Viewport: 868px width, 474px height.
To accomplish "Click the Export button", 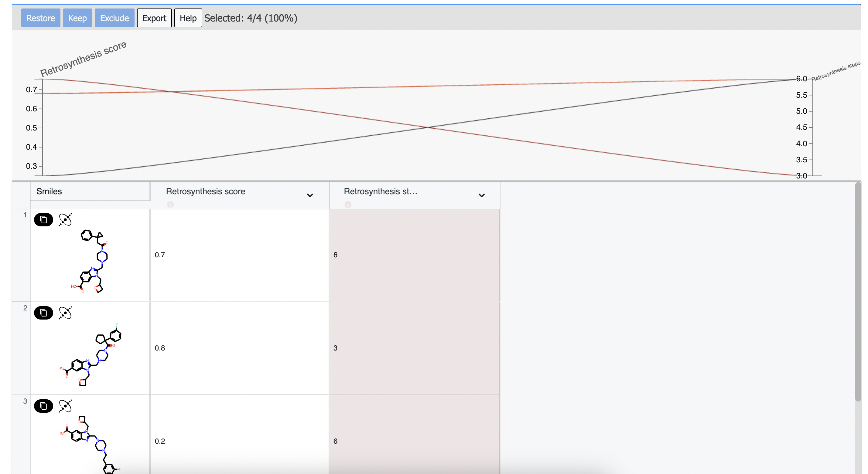I will click(154, 18).
